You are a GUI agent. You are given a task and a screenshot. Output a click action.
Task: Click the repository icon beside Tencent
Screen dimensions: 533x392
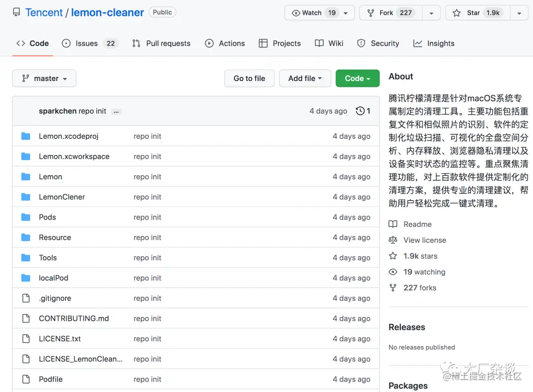16,12
